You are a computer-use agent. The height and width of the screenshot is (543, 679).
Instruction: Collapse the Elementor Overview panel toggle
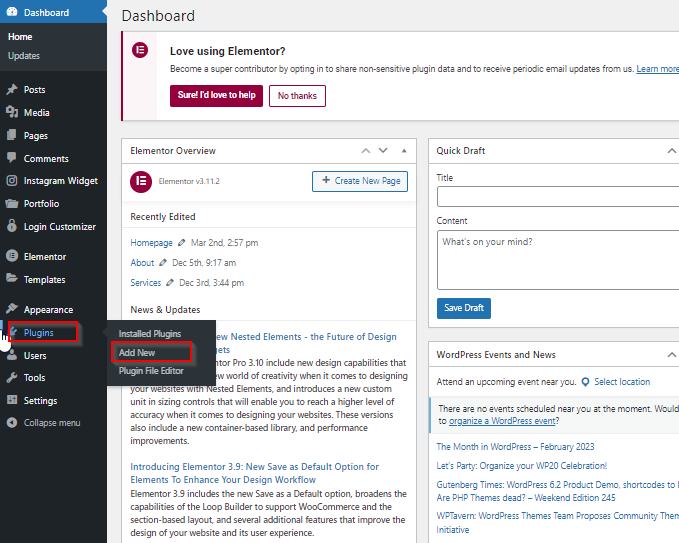click(404, 151)
